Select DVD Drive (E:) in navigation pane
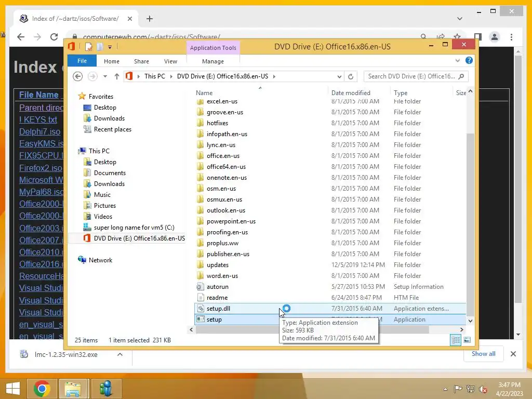This screenshot has height=399, width=532. click(x=139, y=238)
